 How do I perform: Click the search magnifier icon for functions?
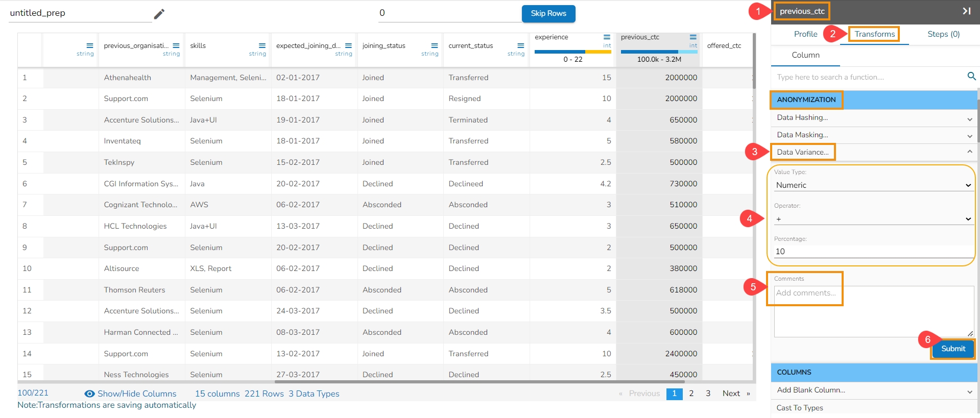coord(971,76)
